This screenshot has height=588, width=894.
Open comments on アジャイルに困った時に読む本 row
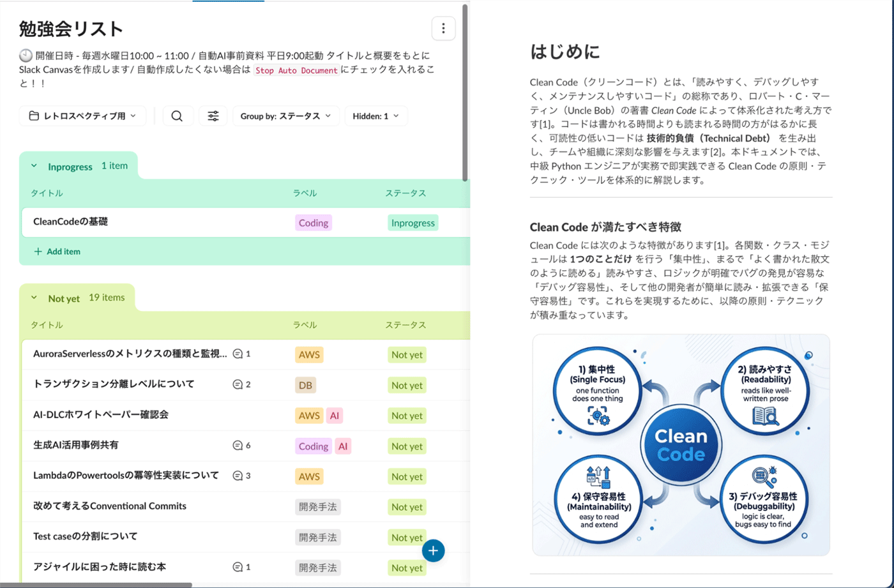tap(241, 567)
